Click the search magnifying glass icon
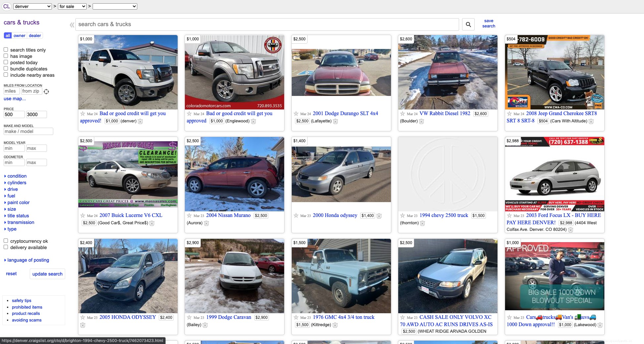The image size is (644, 344). coord(468,24)
